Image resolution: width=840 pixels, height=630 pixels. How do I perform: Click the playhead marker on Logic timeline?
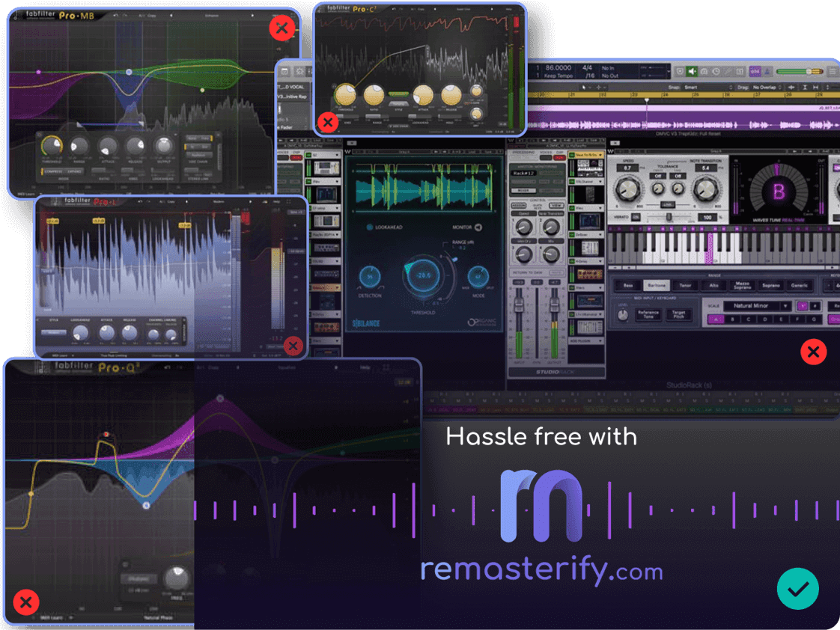coord(647,100)
